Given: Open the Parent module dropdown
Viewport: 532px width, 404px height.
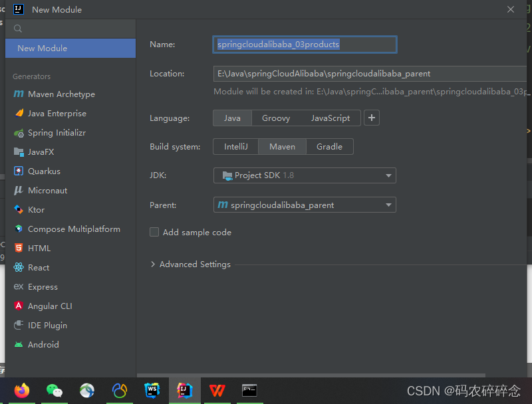Looking at the screenshot, I should [x=305, y=205].
